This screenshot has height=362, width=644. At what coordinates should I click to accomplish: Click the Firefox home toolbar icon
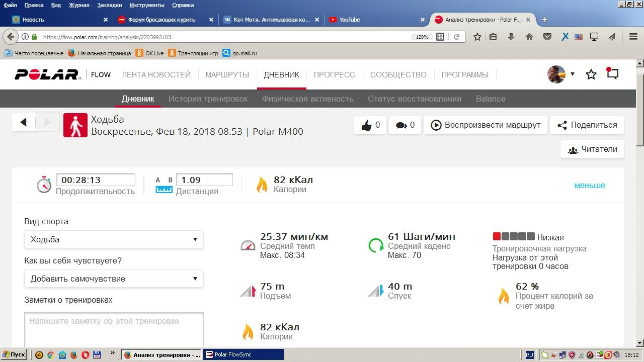point(529,37)
